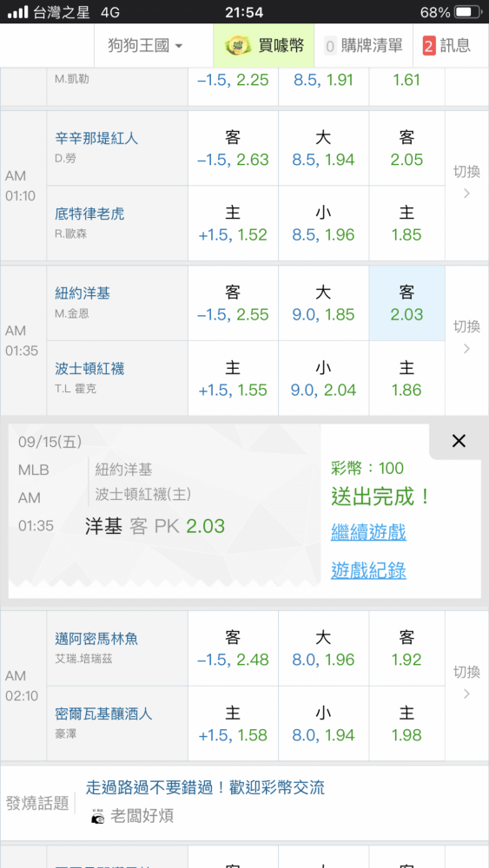Open the 訊息 notifications badge
Viewport: 489px width, 868px height.
coord(429,46)
